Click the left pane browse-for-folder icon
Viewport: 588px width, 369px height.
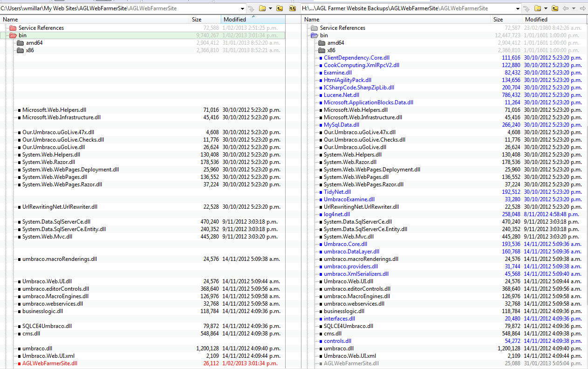tap(262, 8)
